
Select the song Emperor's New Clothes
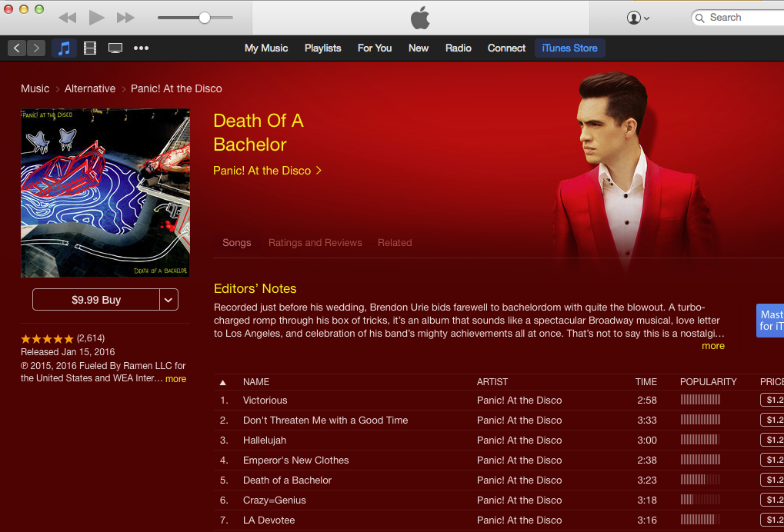296,460
